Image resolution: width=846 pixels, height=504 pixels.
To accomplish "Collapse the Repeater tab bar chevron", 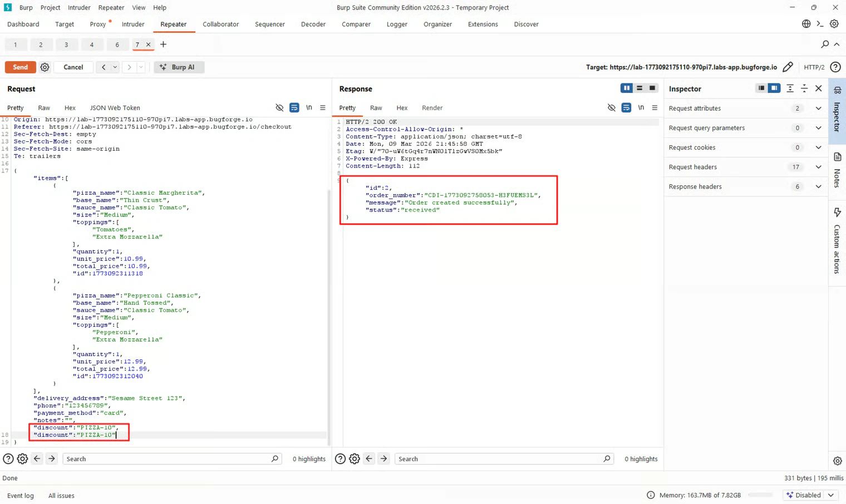I will (837, 45).
